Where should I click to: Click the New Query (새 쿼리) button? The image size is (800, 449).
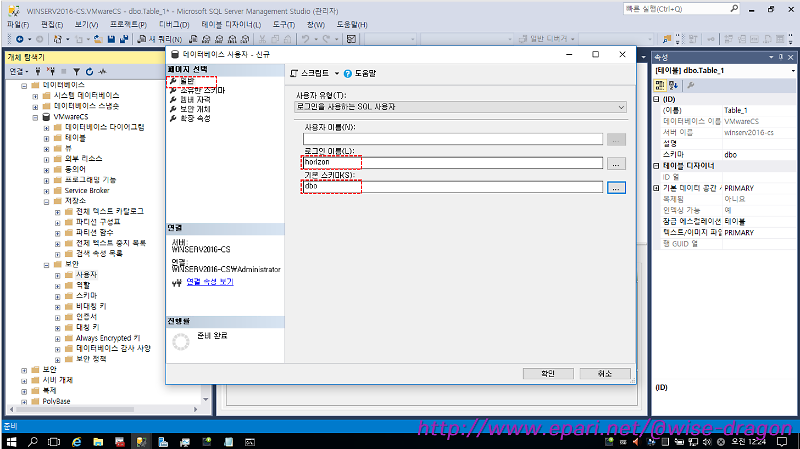(x=160, y=39)
